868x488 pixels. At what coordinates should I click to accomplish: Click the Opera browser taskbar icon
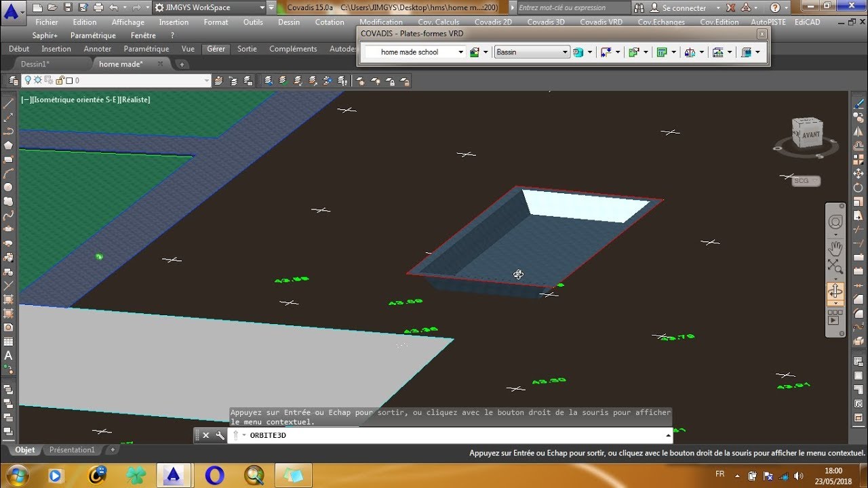[x=214, y=474]
